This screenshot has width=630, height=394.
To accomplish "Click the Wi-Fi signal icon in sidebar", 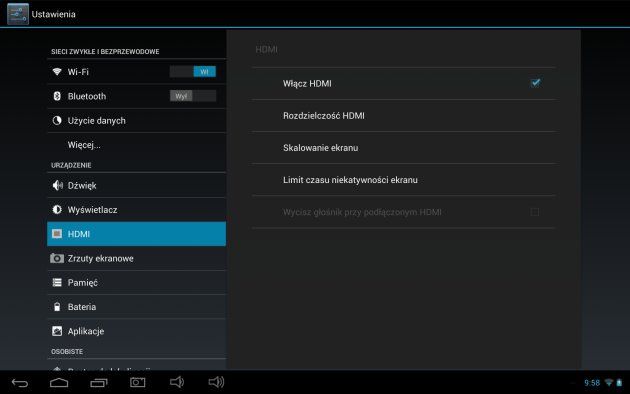I will [57, 71].
